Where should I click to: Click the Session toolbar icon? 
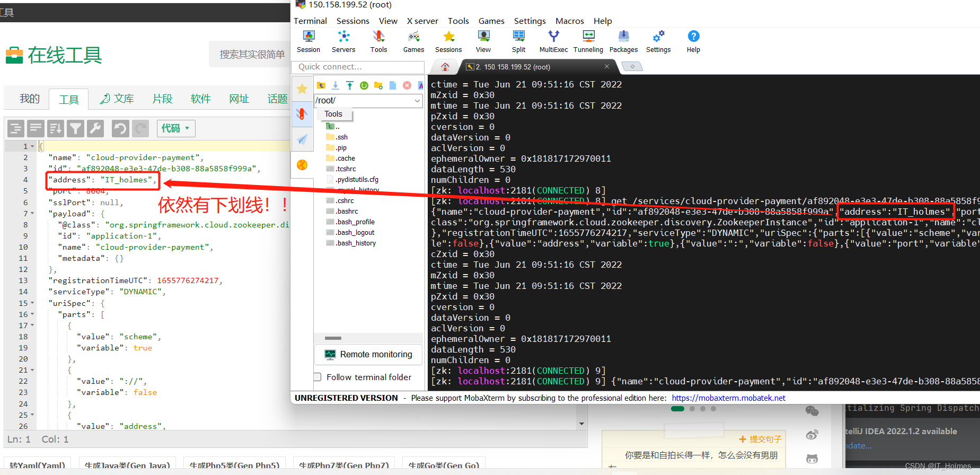point(308,41)
